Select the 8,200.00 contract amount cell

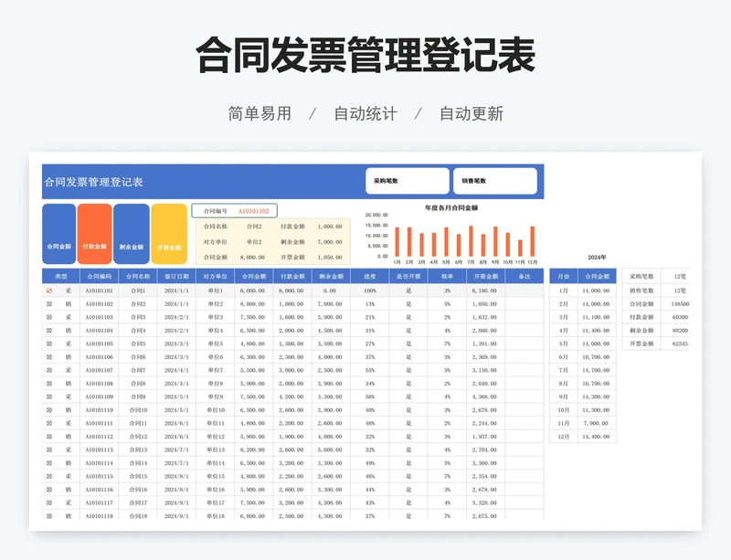point(253,450)
